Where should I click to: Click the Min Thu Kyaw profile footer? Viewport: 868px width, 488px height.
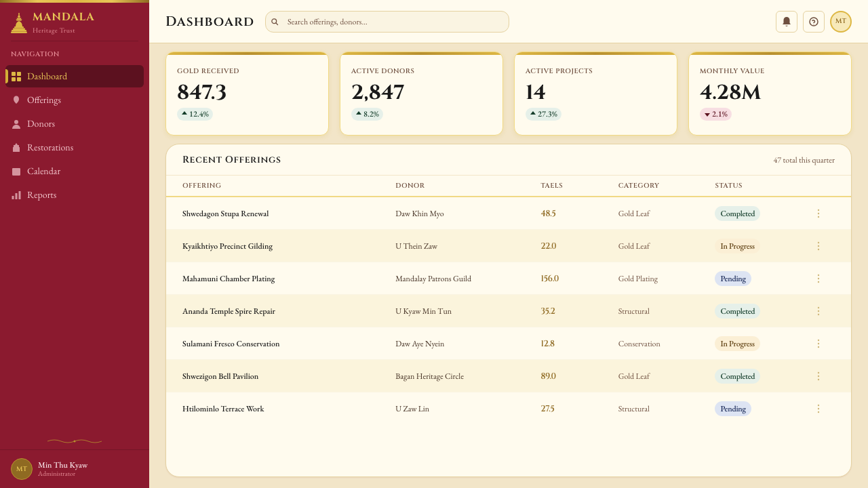coord(75,469)
